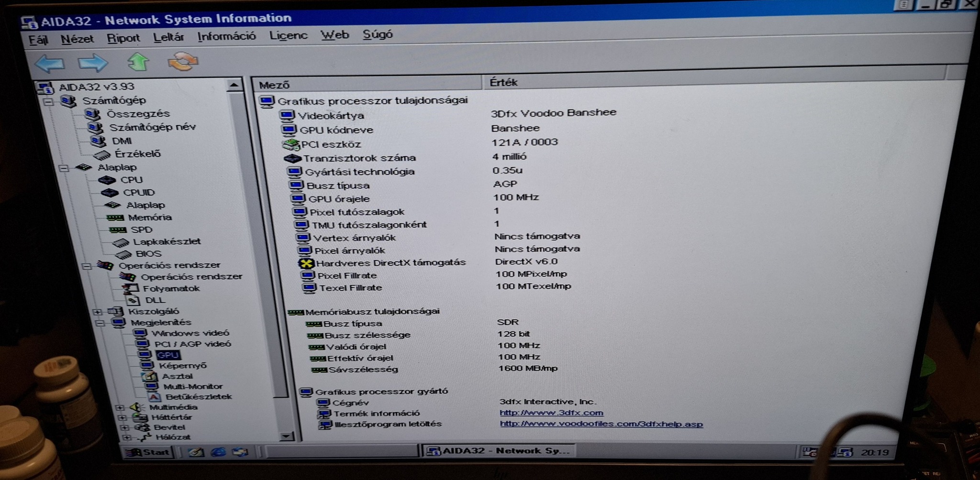Click the SPD memory icon

click(x=118, y=230)
